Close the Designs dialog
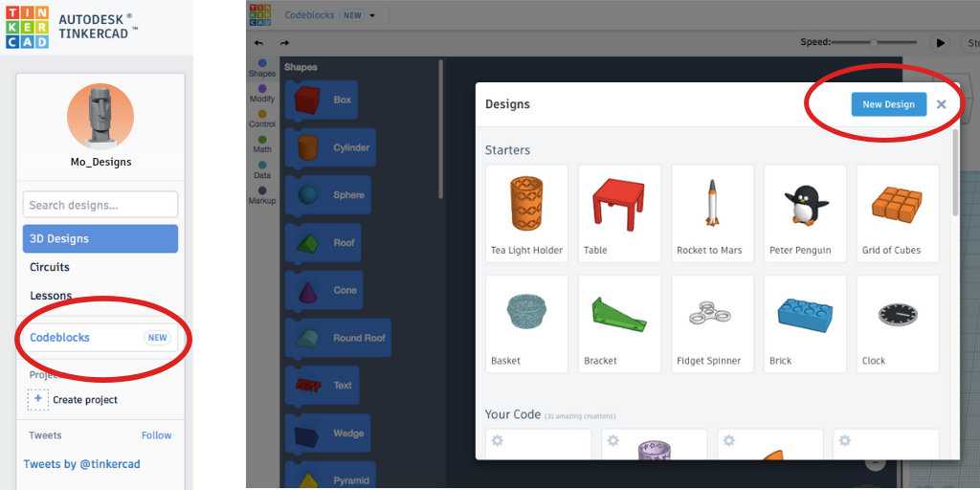 tap(942, 104)
